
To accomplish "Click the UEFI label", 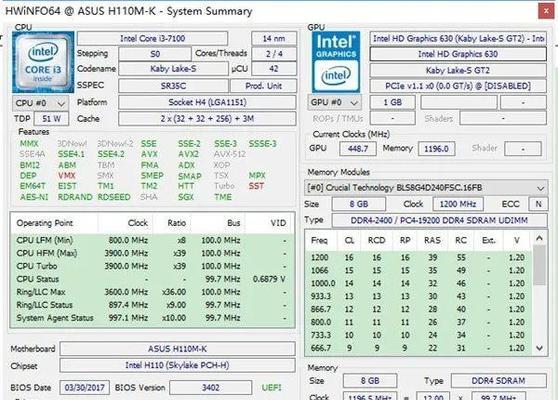I will (x=272, y=388).
